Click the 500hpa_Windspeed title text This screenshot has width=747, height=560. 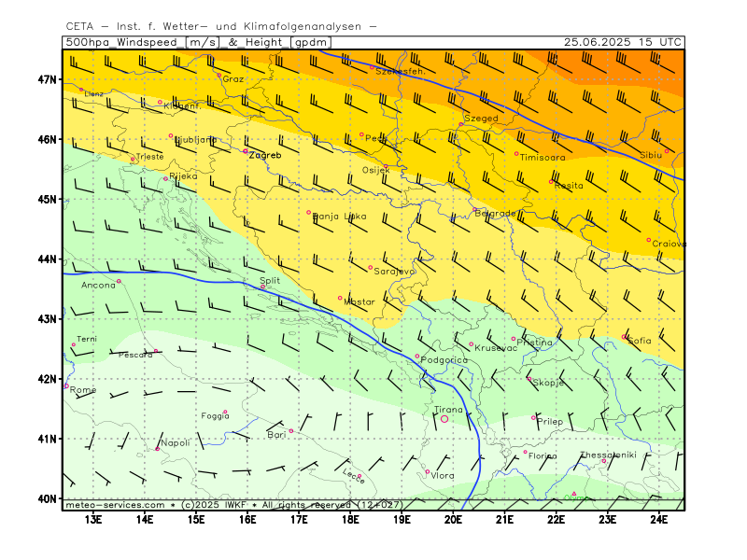pos(121,42)
